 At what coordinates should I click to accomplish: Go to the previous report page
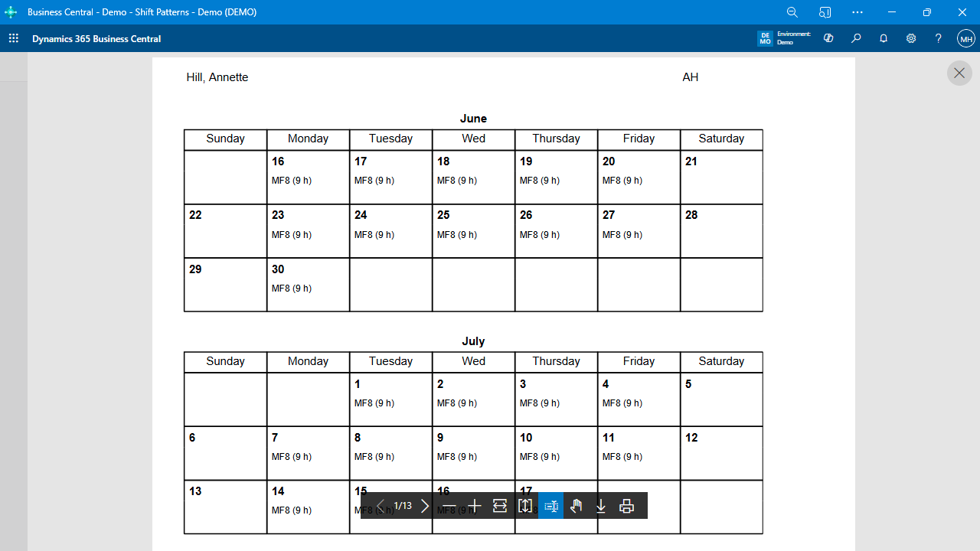tap(381, 506)
